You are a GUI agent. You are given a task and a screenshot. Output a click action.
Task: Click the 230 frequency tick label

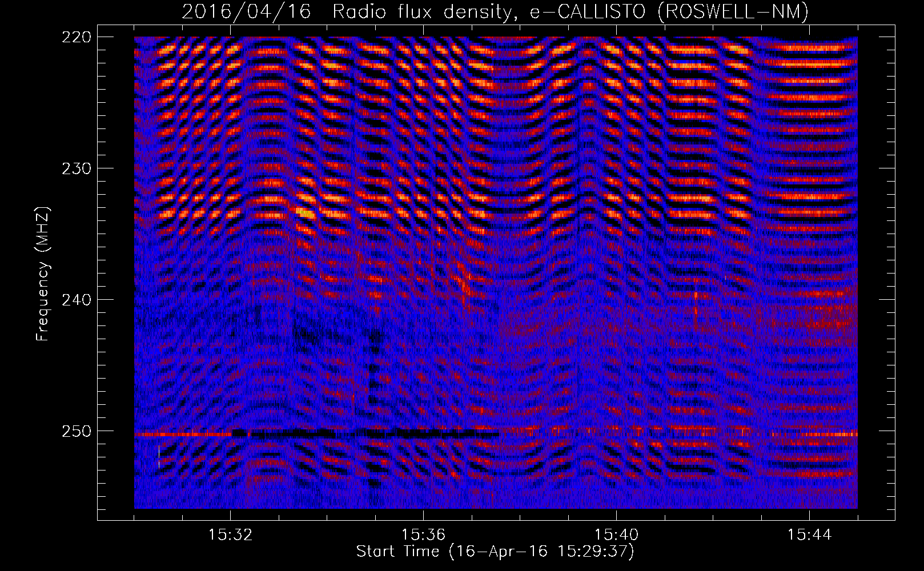pos(76,168)
